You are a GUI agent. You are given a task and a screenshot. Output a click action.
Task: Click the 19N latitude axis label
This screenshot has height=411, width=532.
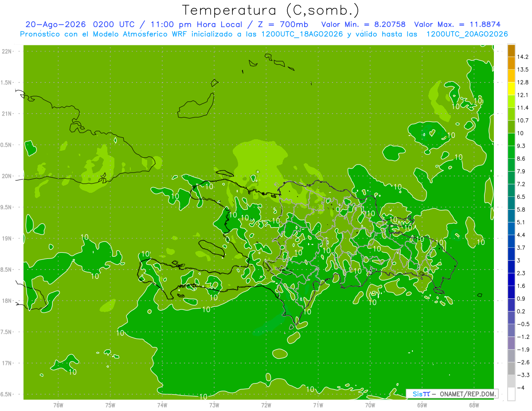pos(6,239)
